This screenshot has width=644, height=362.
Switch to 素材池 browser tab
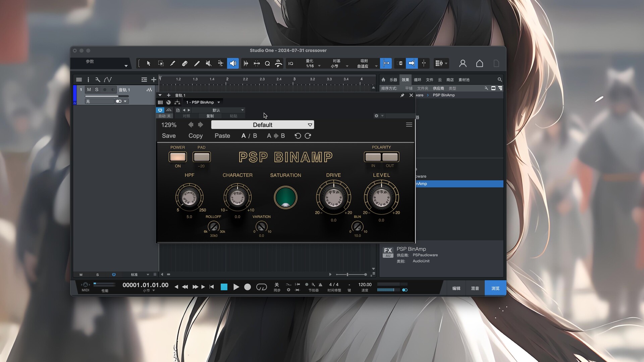(x=464, y=80)
